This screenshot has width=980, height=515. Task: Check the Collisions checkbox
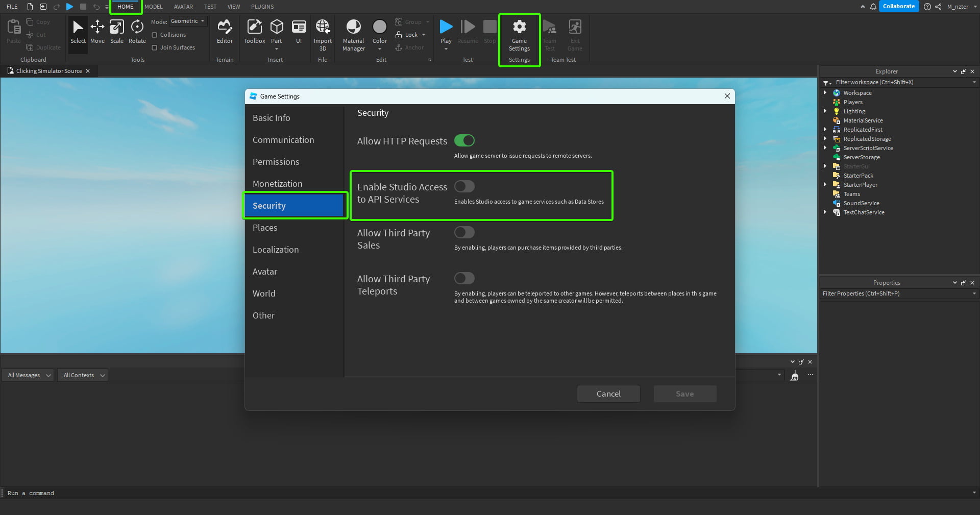tap(155, 35)
